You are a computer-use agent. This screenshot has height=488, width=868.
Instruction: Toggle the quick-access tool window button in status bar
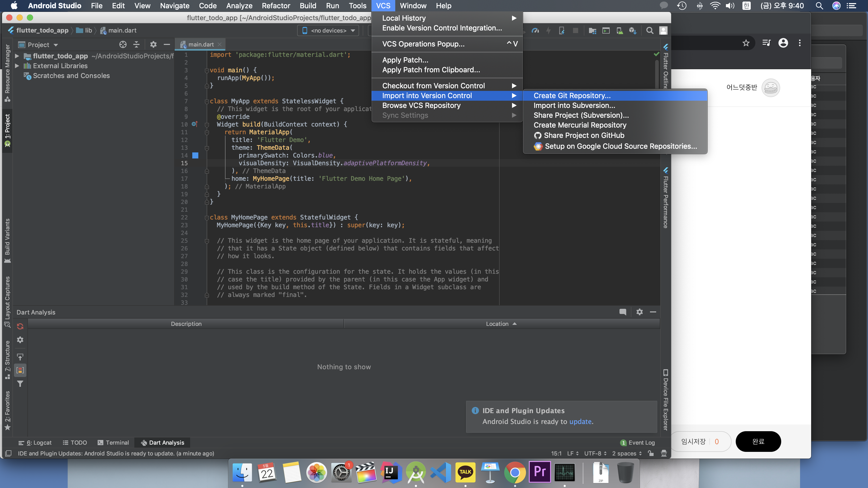[9, 453]
